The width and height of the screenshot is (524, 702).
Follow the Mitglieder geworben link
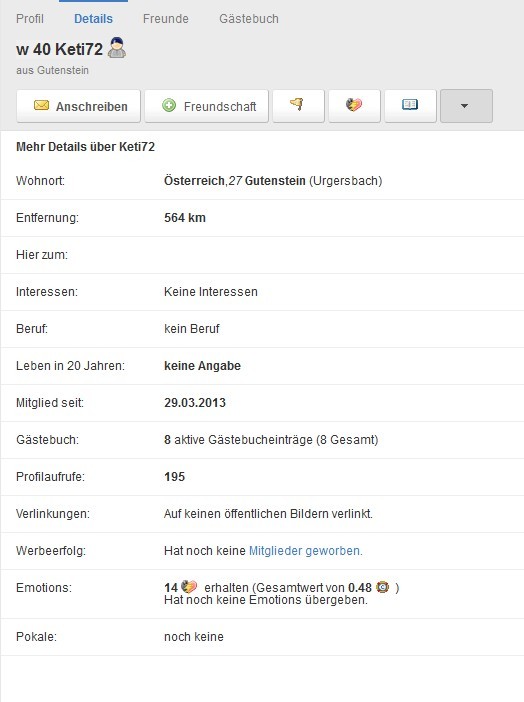(x=305, y=551)
